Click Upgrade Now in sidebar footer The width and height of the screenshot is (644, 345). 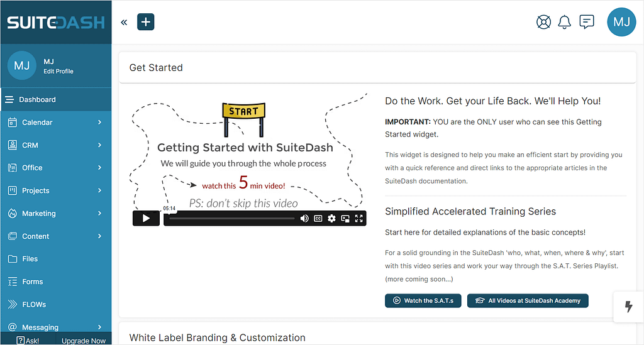(x=84, y=341)
